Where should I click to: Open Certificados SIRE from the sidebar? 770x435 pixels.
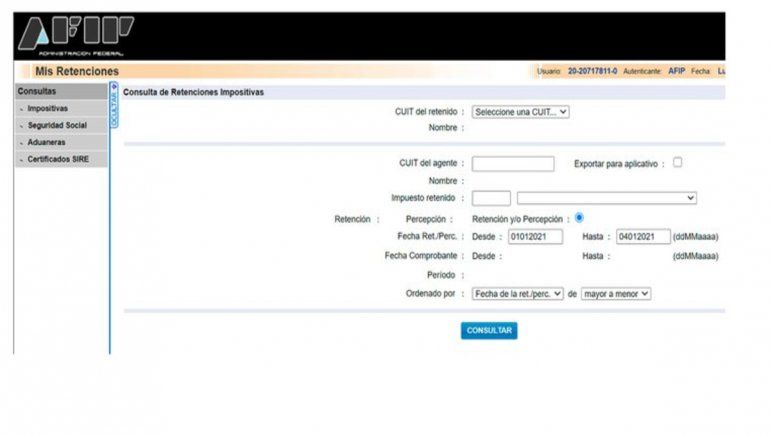click(59, 159)
